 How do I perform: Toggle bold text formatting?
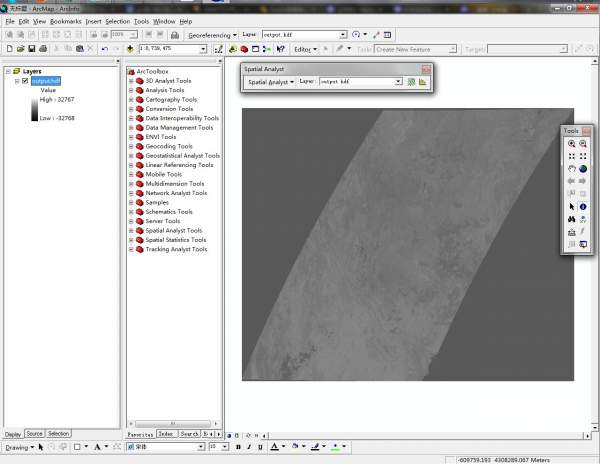(238, 447)
